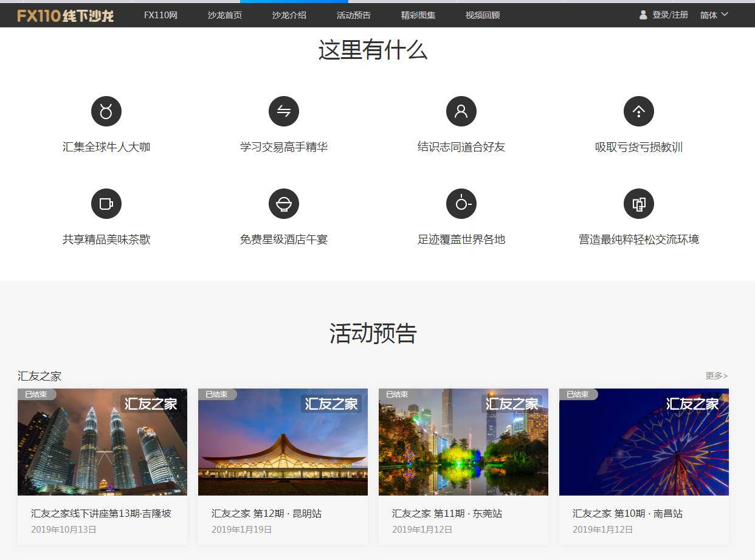Open the 汇友之家 第12期 · 昆明站 title link
The height and width of the screenshot is (560, 755).
click(266, 514)
